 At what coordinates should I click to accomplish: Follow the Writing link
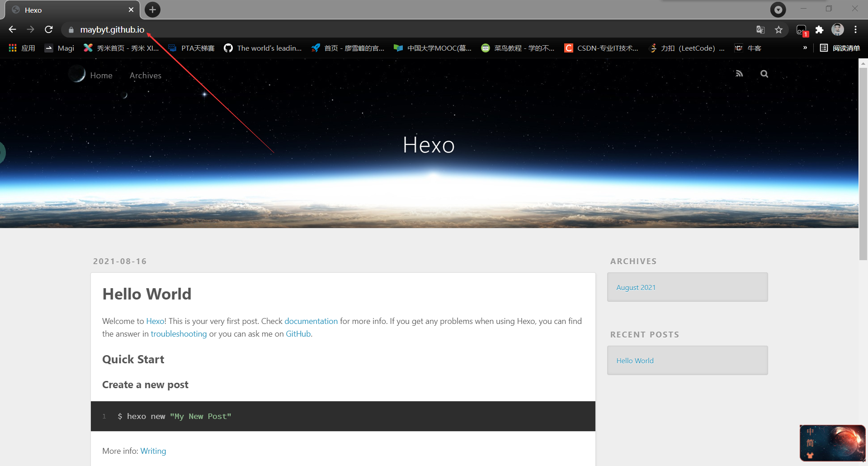(x=153, y=451)
